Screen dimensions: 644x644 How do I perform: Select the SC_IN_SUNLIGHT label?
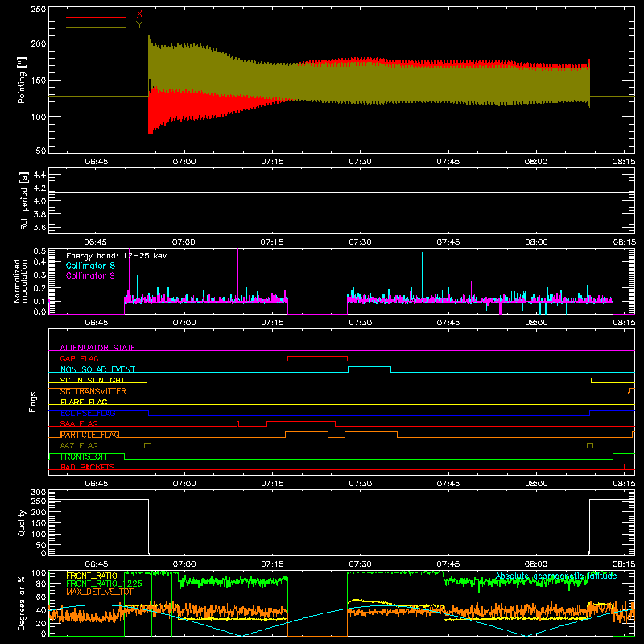click(x=93, y=380)
